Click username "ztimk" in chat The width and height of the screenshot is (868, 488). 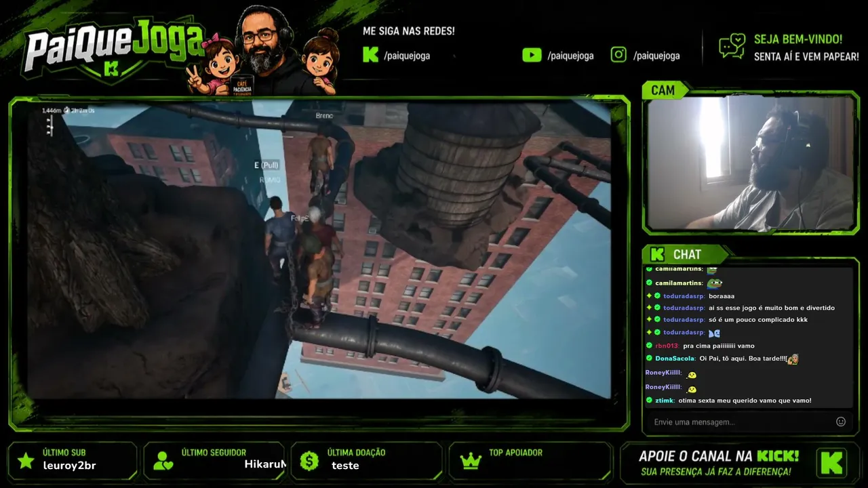click(x=665, y=401)
